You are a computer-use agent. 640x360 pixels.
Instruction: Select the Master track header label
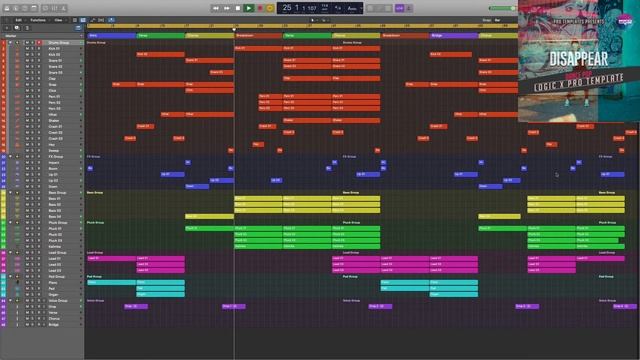11,36
